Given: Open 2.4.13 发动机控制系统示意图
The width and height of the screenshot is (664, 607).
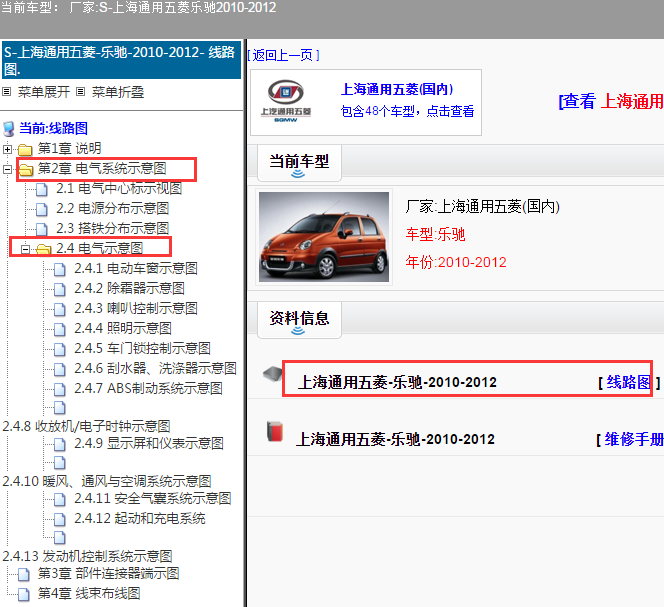Looking at the screenshot, I should click(x=87, y=556).
